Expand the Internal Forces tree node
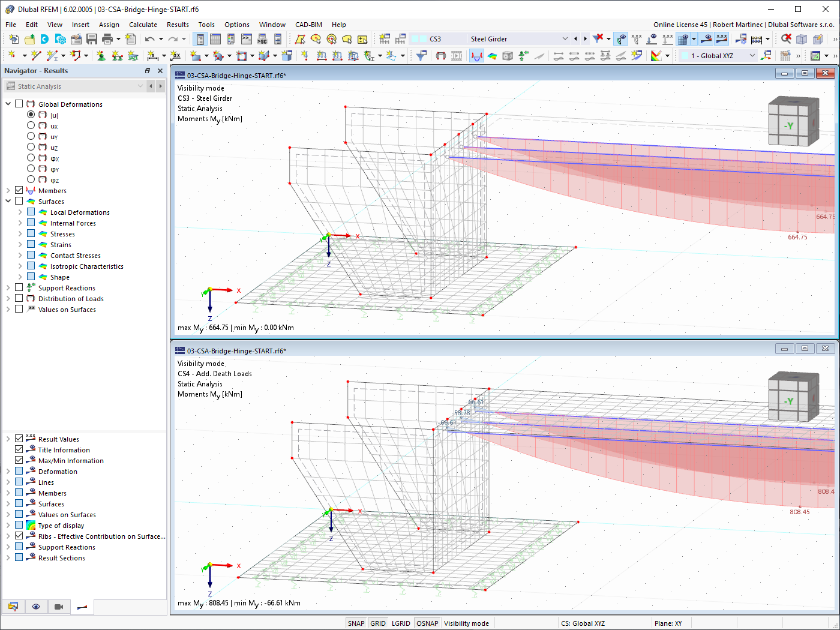Viewport: 840px width, 630px height. [x=20, y=223]
